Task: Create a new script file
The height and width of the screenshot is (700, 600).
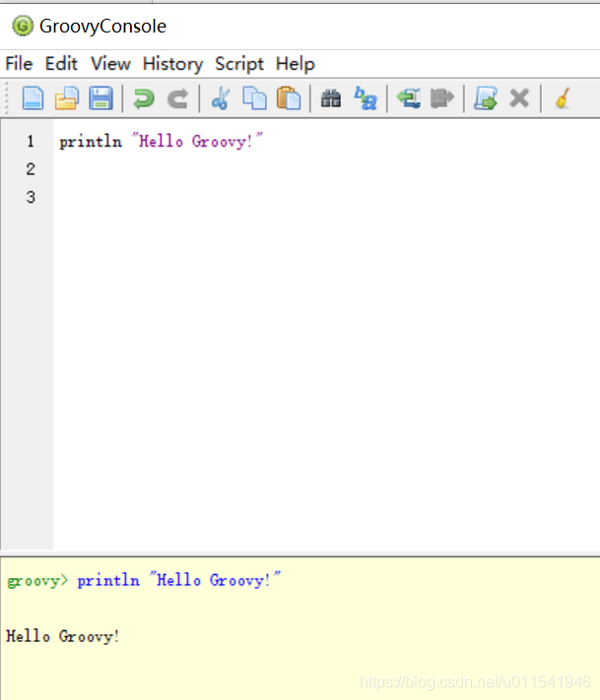Action: [x=33, y=98]
